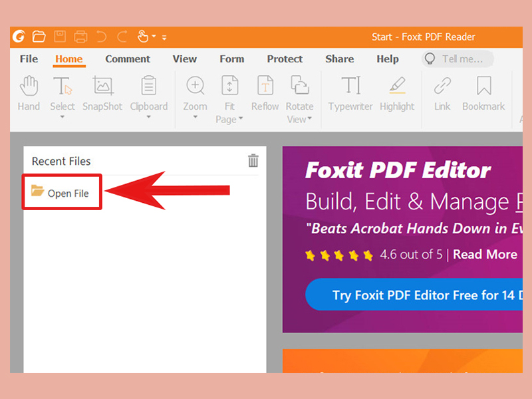532x399 pixels.
Task: Click the Rotate View icon
Action: click(x=300, y=85)
